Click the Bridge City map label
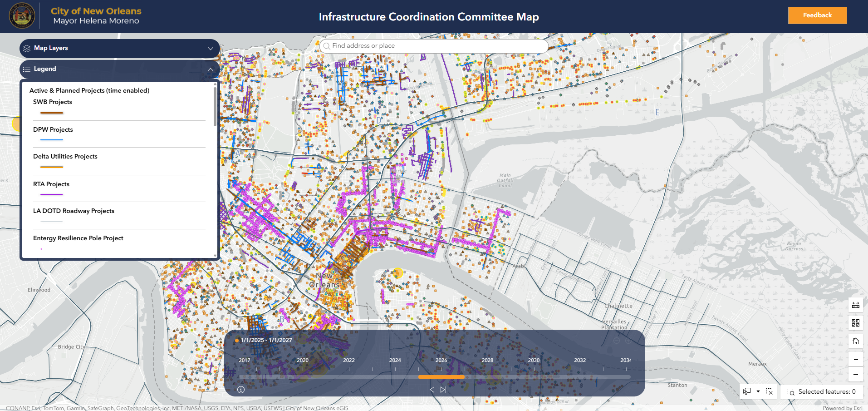The image size is (868, 411). pos(71,347)
